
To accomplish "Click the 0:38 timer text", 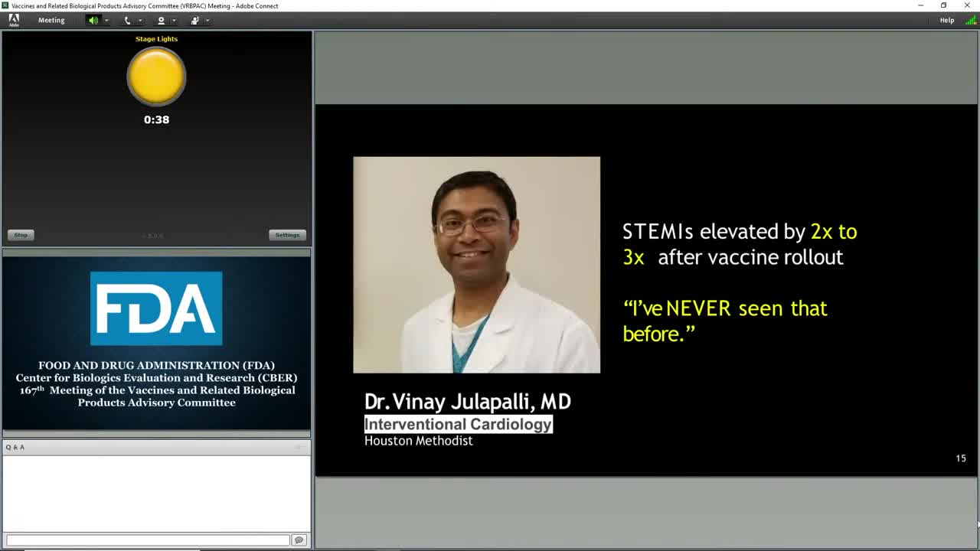I will coord(156,119).
